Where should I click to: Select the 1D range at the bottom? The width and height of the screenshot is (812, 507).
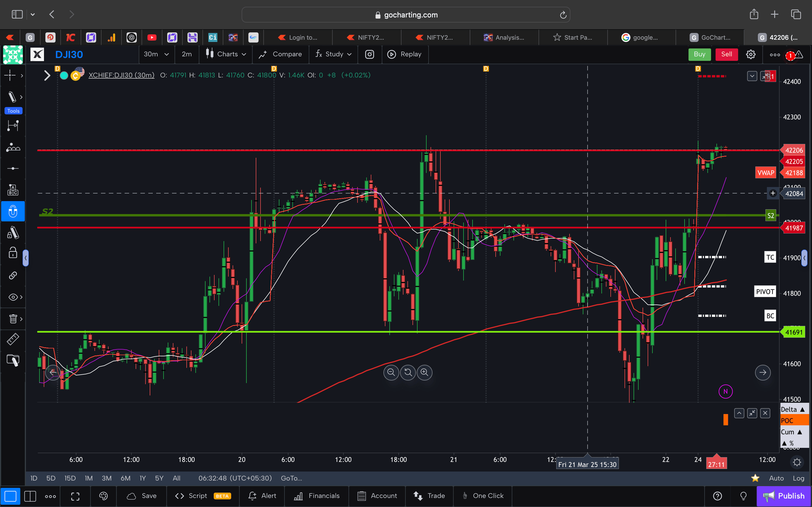coord(34,478)
